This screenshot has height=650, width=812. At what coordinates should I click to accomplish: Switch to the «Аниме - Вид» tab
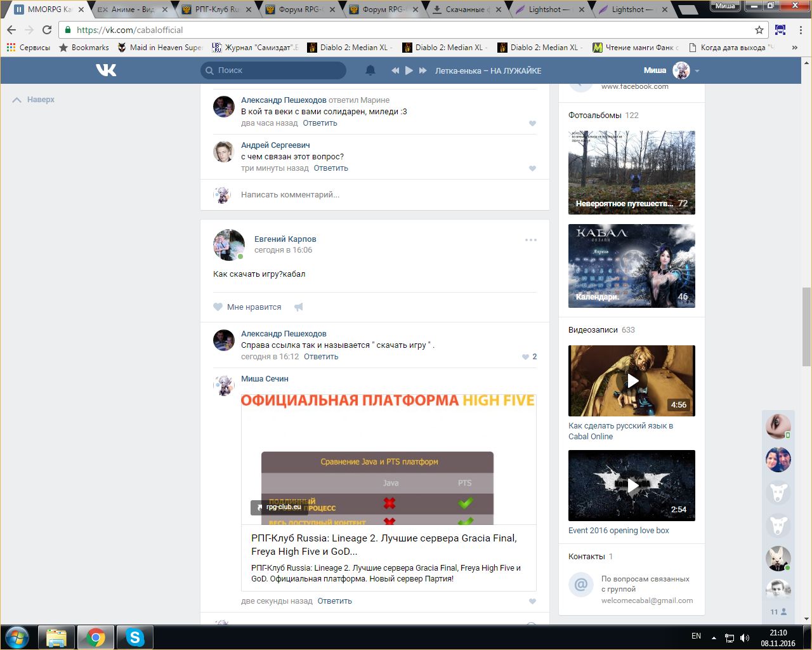pos(132,10)
